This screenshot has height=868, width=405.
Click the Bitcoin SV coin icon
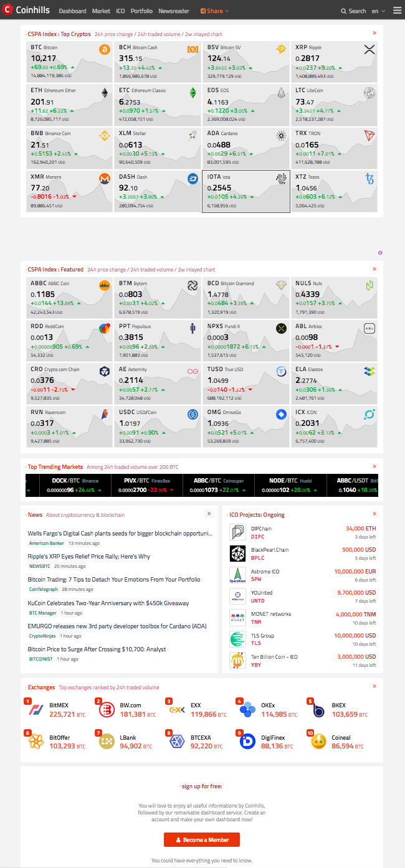(x=282, y=50)
